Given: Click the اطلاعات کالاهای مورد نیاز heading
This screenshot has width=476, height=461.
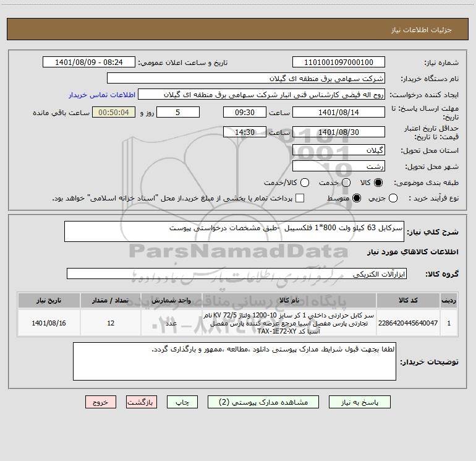Looking at the screenshot, I should tap(413, 252).
